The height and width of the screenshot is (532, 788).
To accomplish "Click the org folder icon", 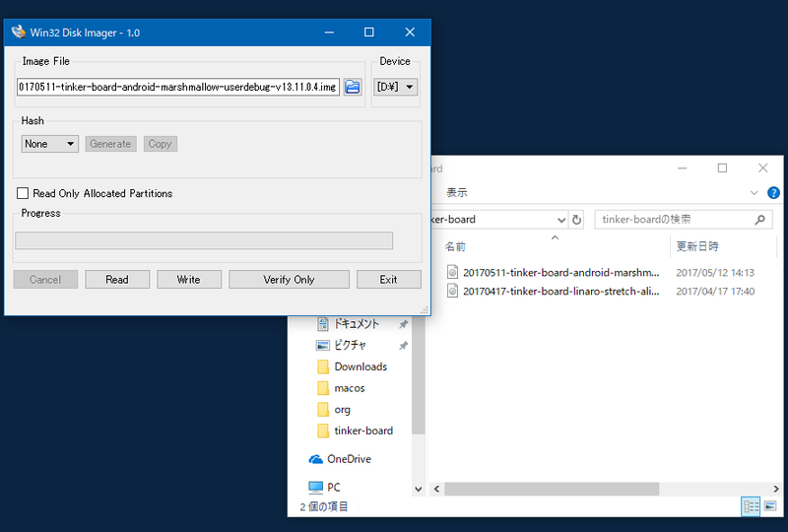I will pos(323,410).
